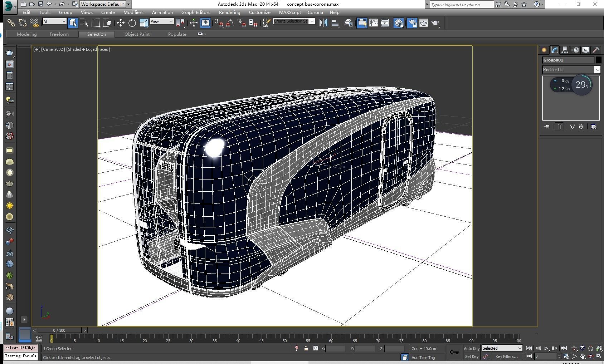Click the Orbit Camera navigation icon
The width and height of the screenshot is (604, 364).
(x=590, y=356)
